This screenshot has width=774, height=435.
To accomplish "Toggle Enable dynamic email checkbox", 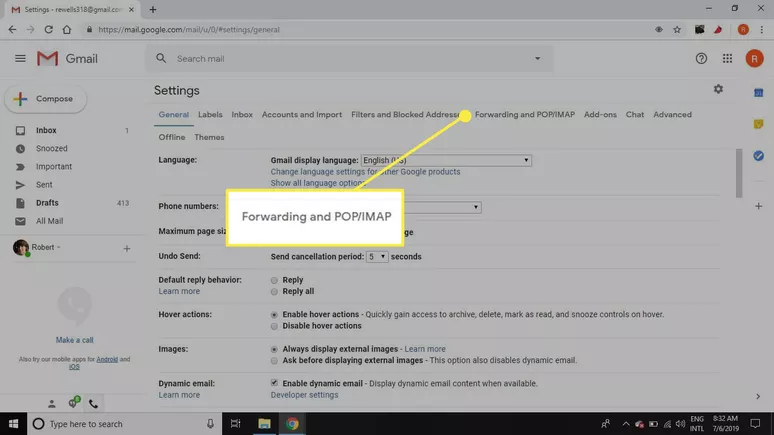I will 274,383.
